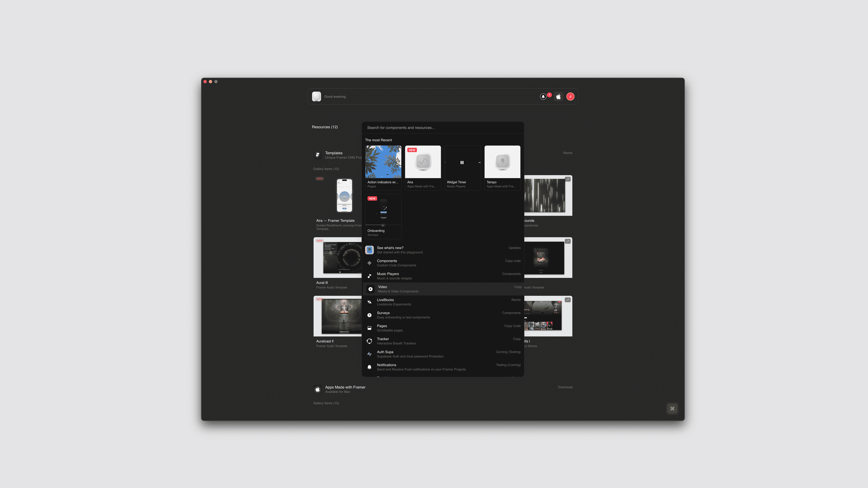Click the white app logo beside Good evening

pos(316,97)
